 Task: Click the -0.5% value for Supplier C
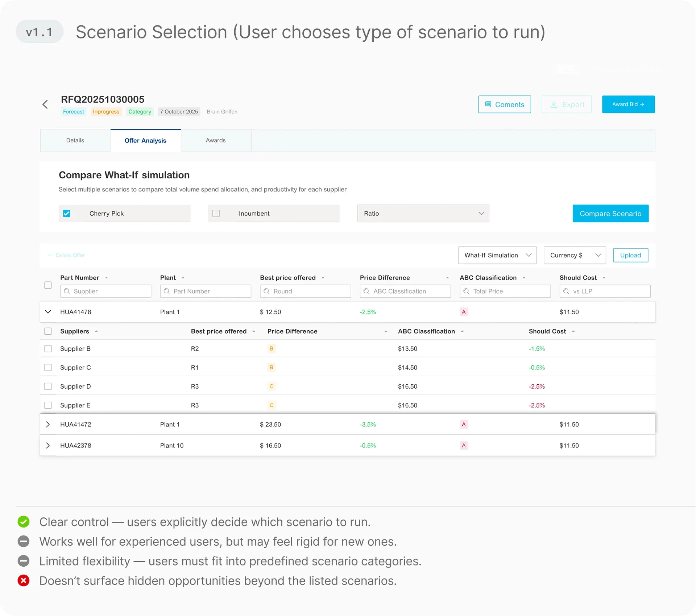(536, 368)
